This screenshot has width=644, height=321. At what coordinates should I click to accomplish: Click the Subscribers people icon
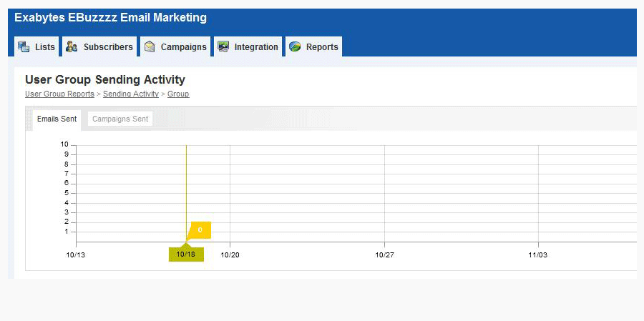coord(72,46)
